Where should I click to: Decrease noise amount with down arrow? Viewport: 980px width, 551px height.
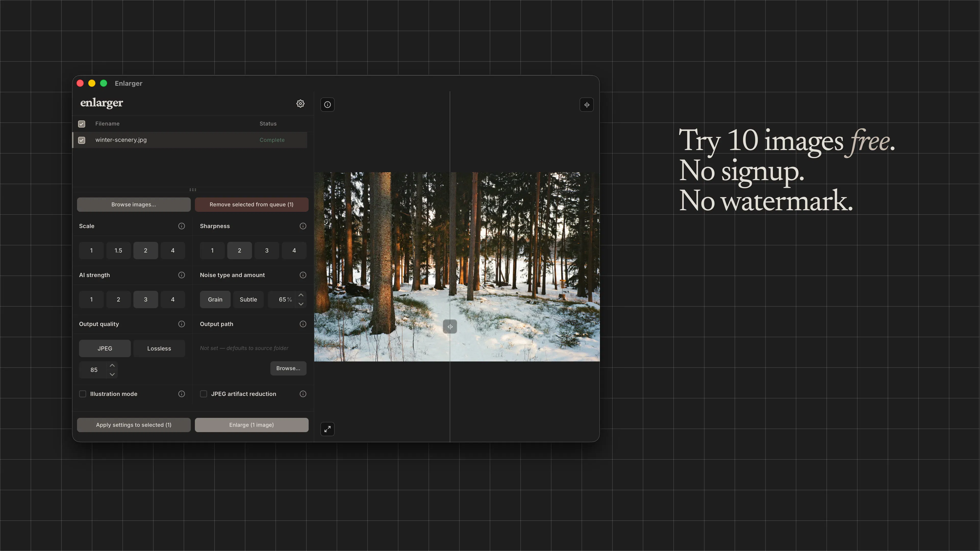tap(301, 304)
